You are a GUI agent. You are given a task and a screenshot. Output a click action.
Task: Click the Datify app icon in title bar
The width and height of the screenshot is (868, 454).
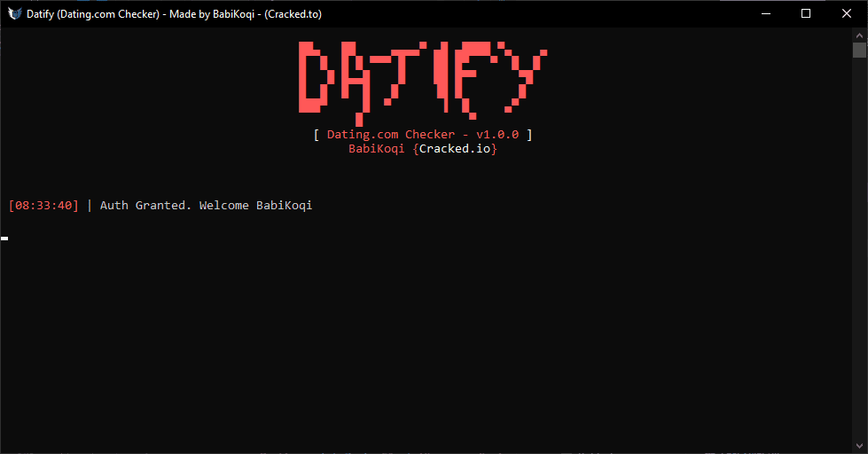coord(14,14)
